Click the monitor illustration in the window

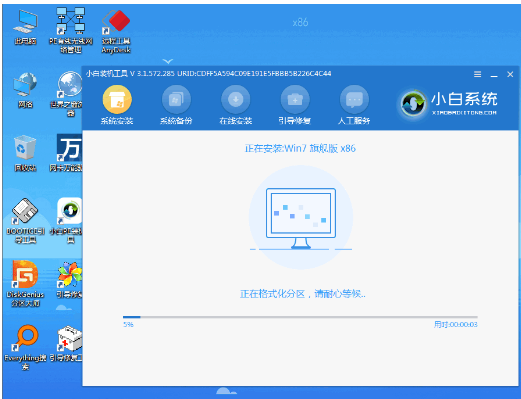[x=301, y=218]
